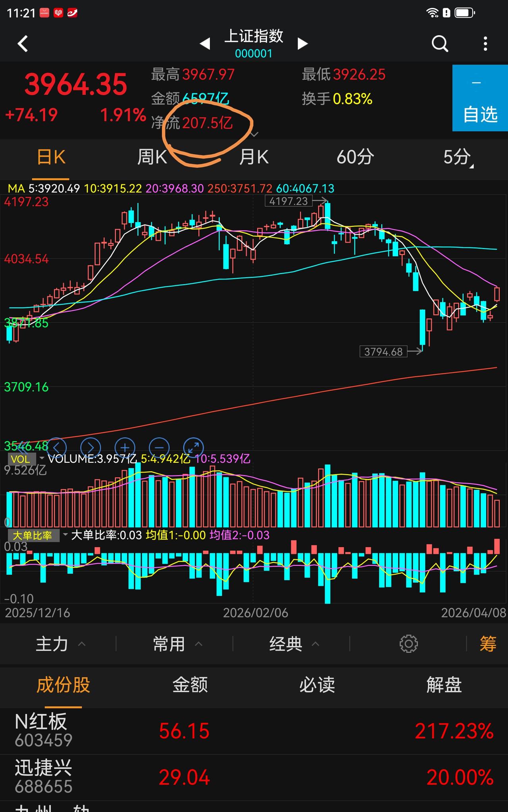
Task: Add index to 自选 watchlist
Action: click(480, 98)
